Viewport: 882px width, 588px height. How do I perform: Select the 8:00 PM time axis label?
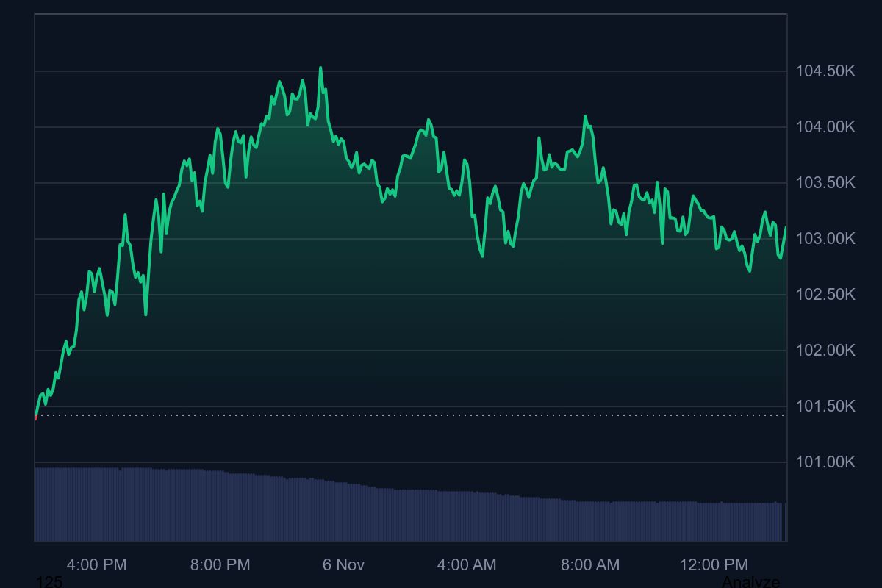(220, 564)
